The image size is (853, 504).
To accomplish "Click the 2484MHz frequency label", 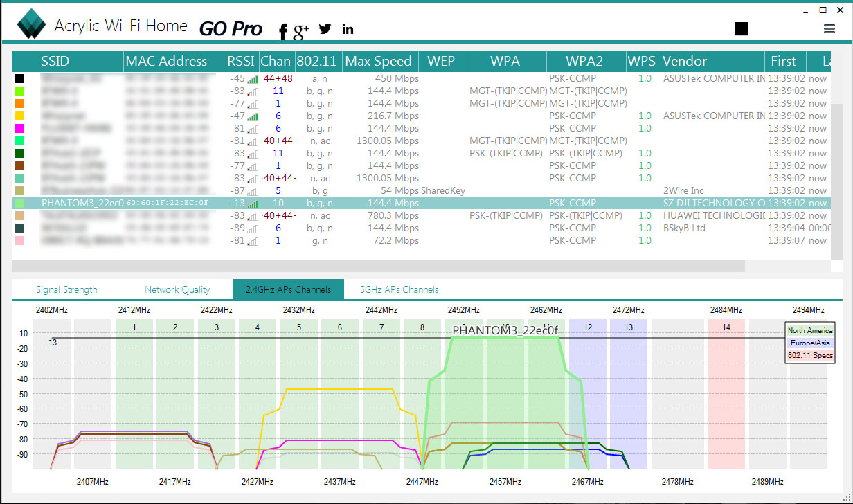I will pos(726,310).
